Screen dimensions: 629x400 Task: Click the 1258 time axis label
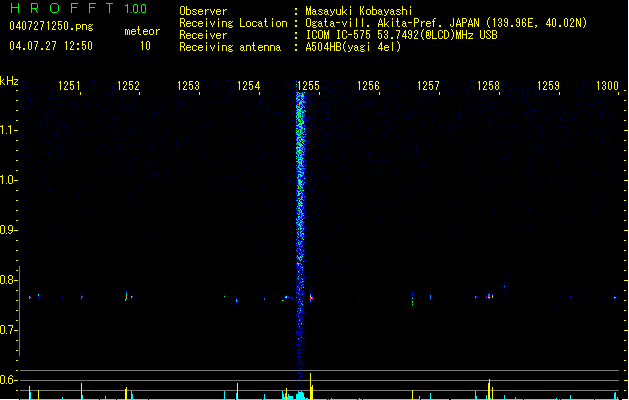(488, 86)
